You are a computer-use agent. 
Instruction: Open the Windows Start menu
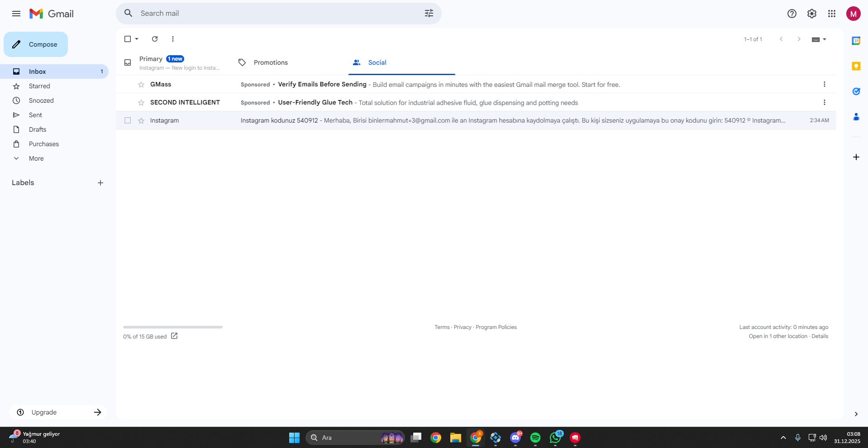pyautogui.click(x=295, y=438)
